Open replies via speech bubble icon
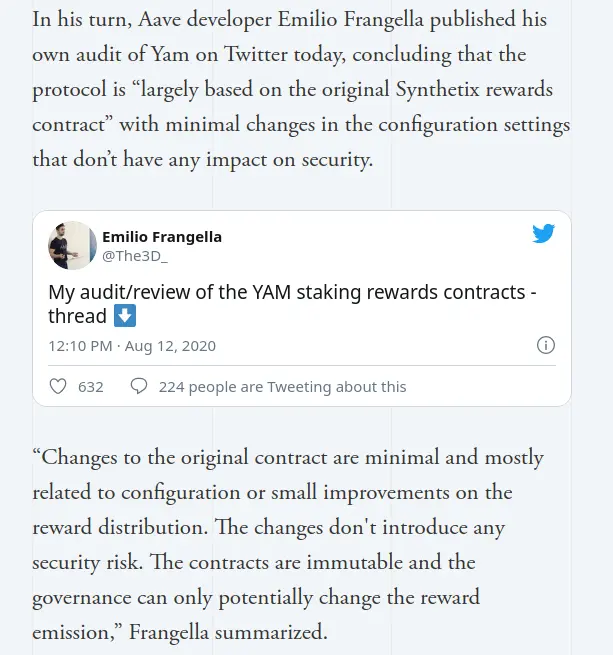Screen dimensions: 613x655 click(x=139, y=386)
